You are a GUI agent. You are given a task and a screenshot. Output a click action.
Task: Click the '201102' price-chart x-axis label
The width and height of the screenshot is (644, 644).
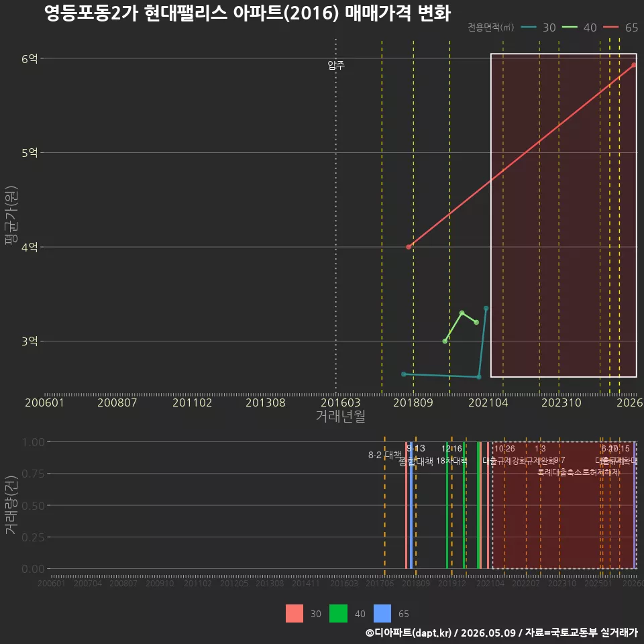tap(193, 403)
